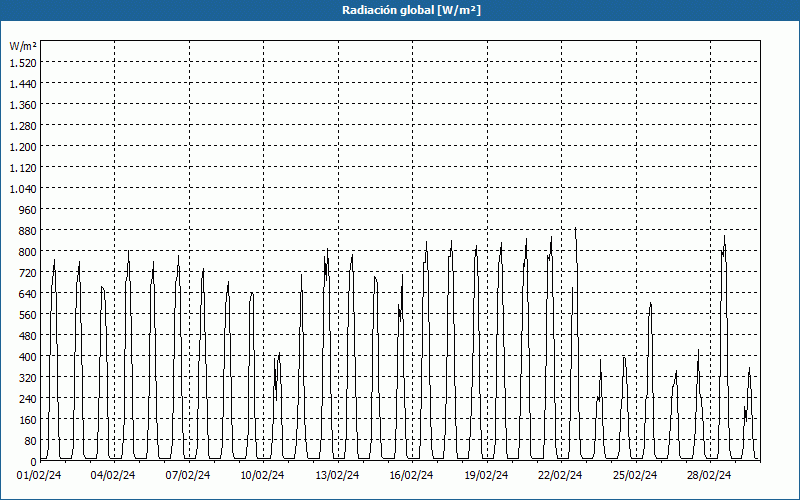Click the 01/02/24 date label
Viewport: 800px width, 500px height.
pos(39,475)
